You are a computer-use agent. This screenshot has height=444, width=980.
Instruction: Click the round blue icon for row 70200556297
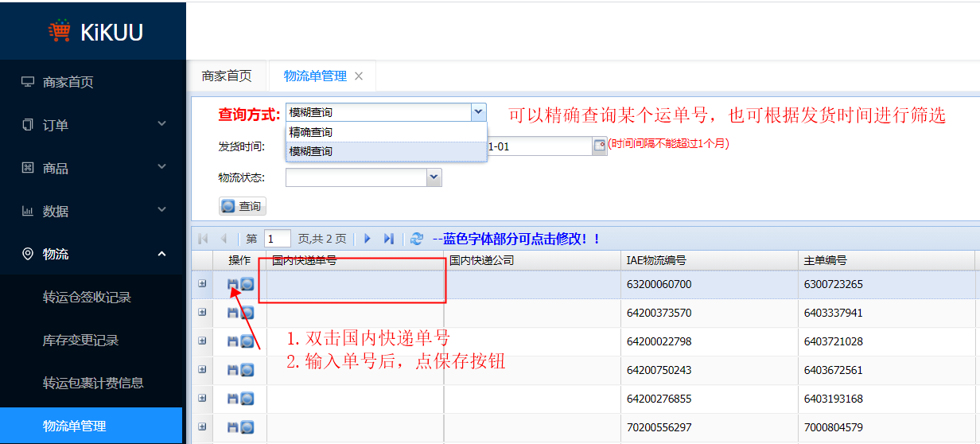[247, 427]
